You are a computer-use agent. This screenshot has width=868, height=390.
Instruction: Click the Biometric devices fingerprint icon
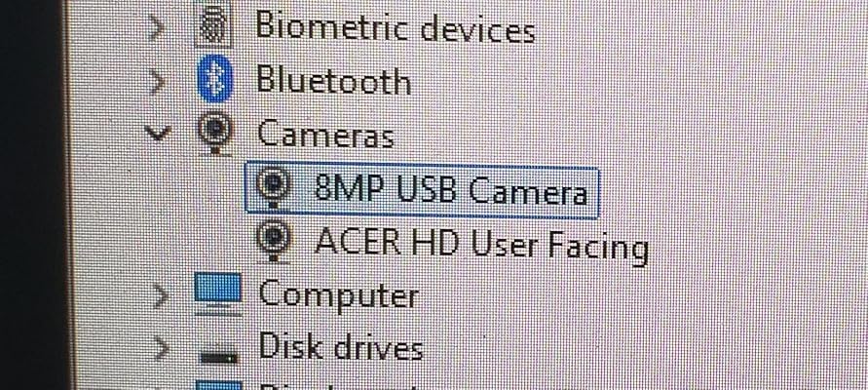212,25
